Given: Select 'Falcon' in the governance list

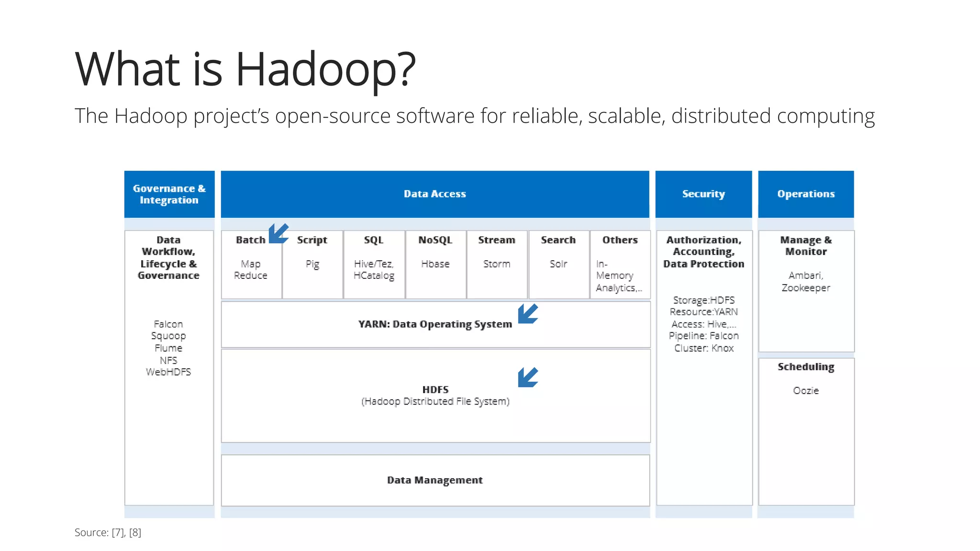Looking at the screenshot, I should 168,324.
